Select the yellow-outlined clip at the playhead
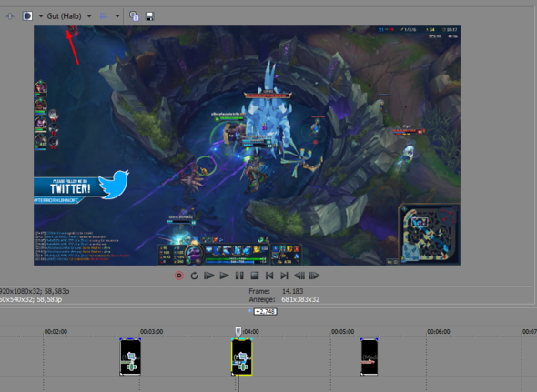The width and height of the screenshot is (537, 392). point(242,357)
